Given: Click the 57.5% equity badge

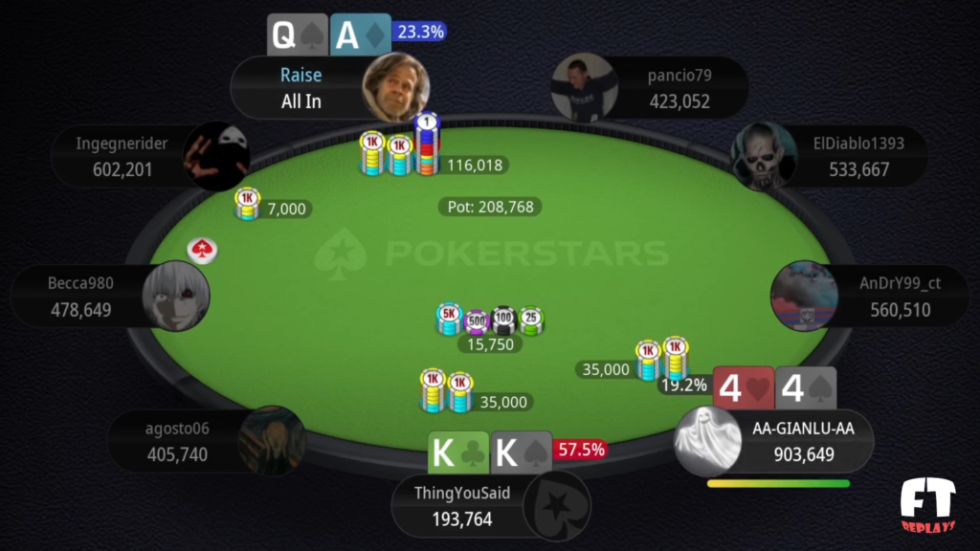Looking at the screenshot, I should (580, 450).
